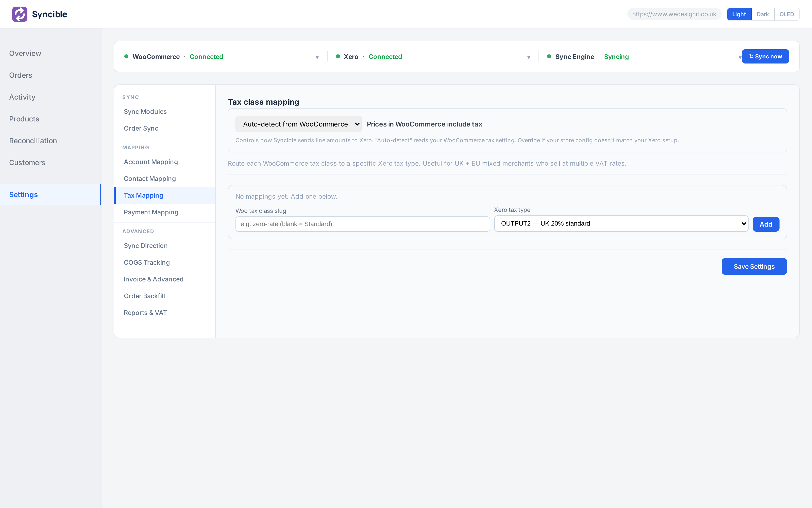Click the Xero green status dot
Viewport: 812px width, 508px height.
[338, 56]
